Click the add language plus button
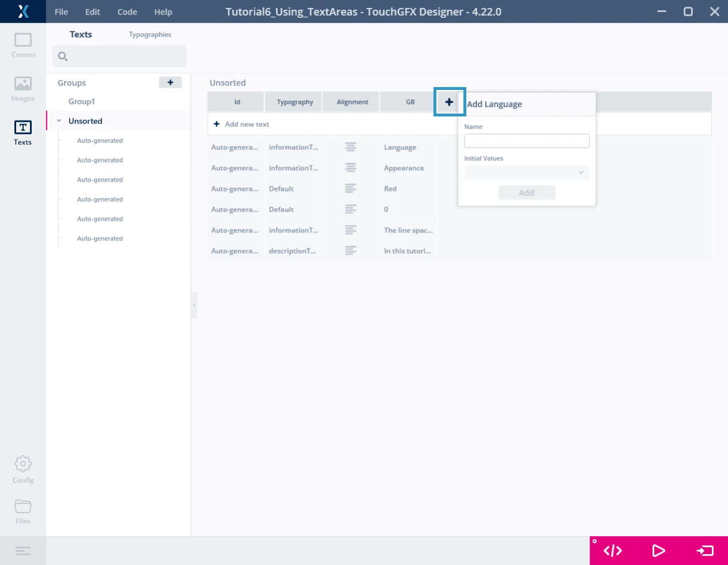728x565 pixels. 449,102
